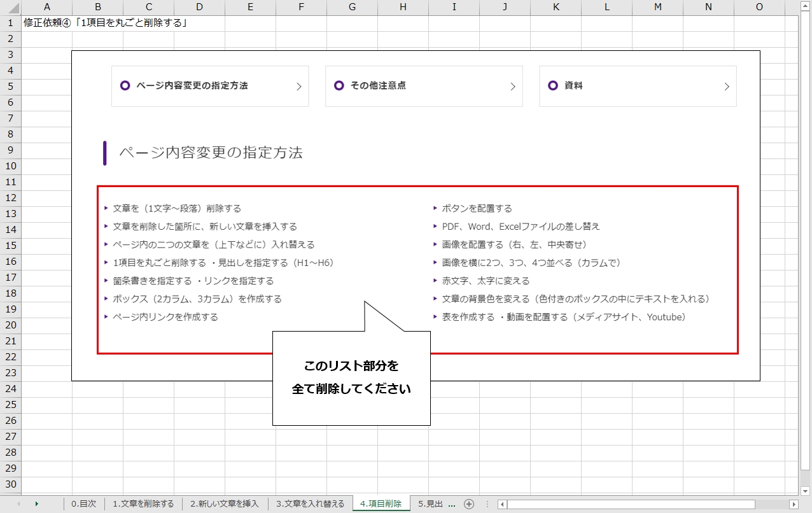
Task: Select cell A1 with 修正依頼④ text
Action: pyautogui.click(x=46, y=23)
